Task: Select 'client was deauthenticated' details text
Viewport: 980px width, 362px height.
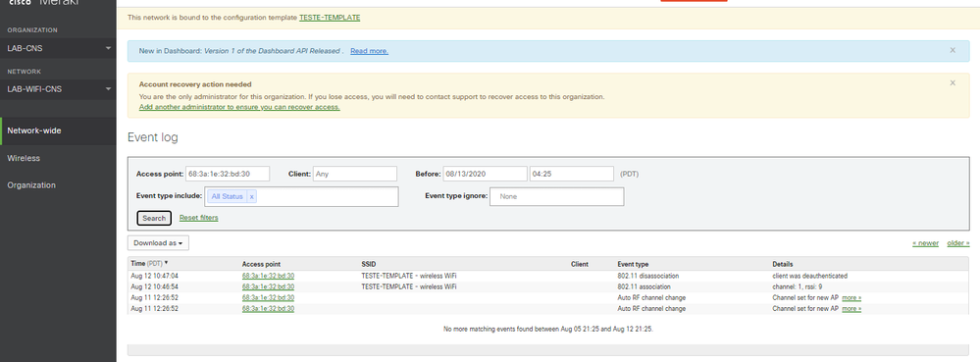Action: 810,276
